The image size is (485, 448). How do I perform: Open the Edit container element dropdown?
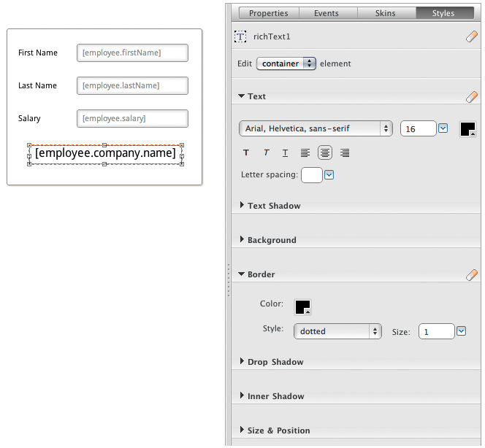286,63
